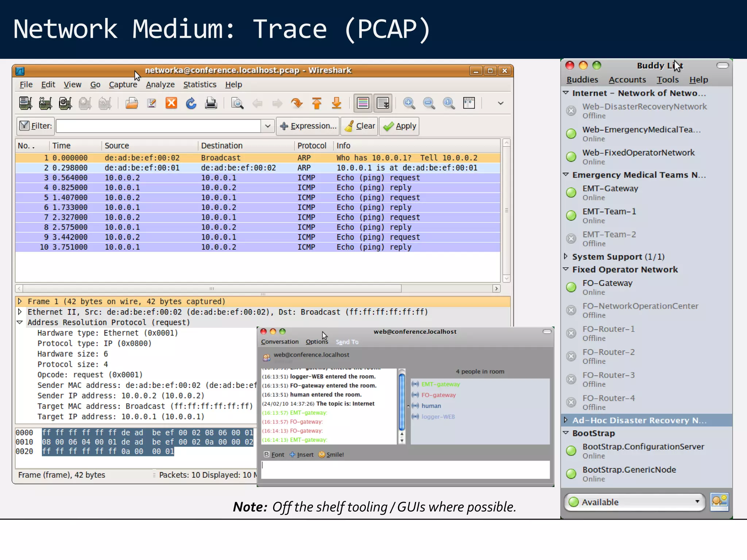Click the Zoom In toolbar icon
This screenshot has height=560, width=747.
(409, 103)
